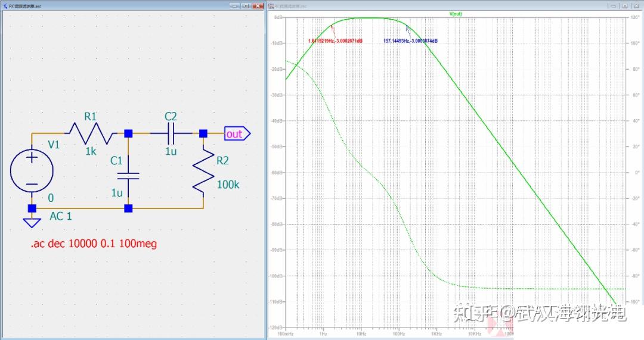Click the 'R2' reference designator label
The width and height of the screenshot is (644, 340).
tap(222, 161)
